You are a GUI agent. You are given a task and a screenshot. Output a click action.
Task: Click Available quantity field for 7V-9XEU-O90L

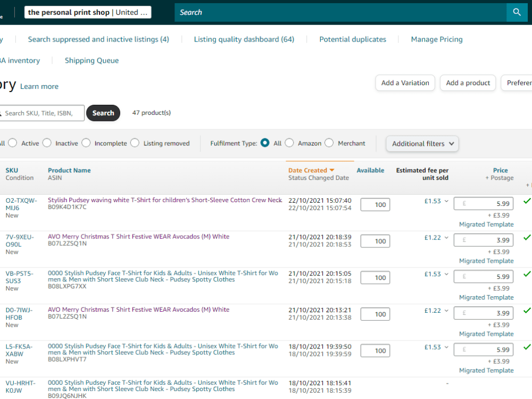375,241
